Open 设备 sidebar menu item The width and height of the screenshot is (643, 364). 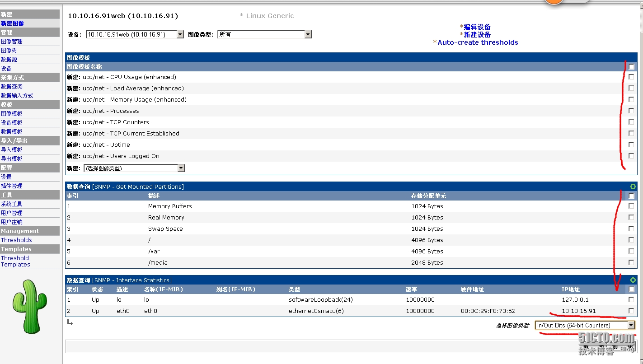coord(6,68)
